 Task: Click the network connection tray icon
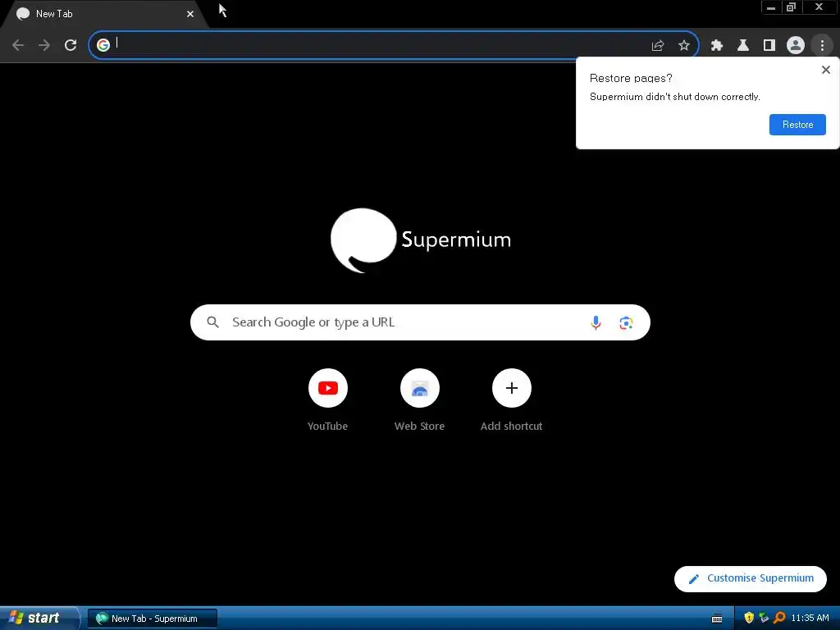coord(764,618)
